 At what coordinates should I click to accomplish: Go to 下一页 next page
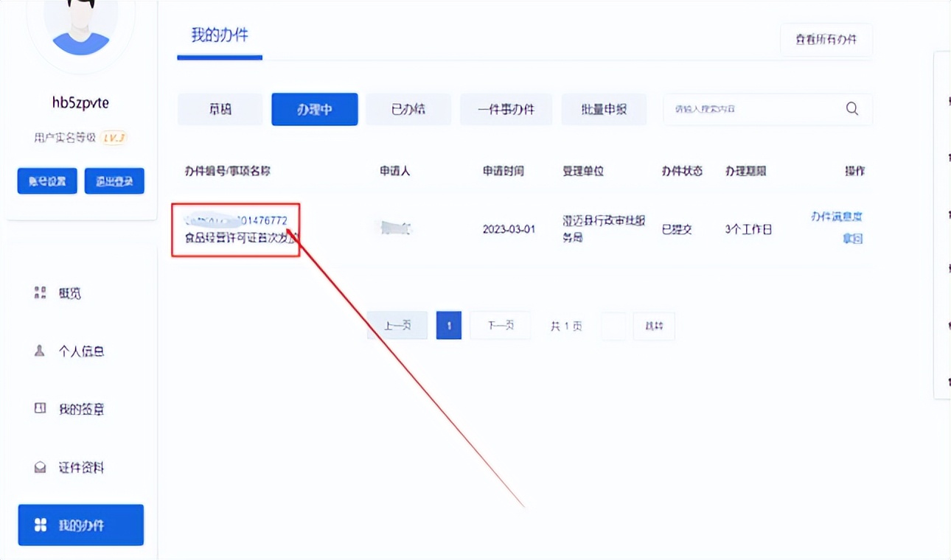[x=500, y=325]
